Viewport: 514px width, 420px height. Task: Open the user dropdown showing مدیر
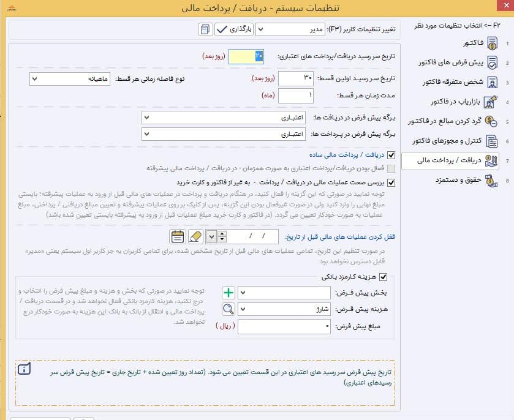point(290,29)
